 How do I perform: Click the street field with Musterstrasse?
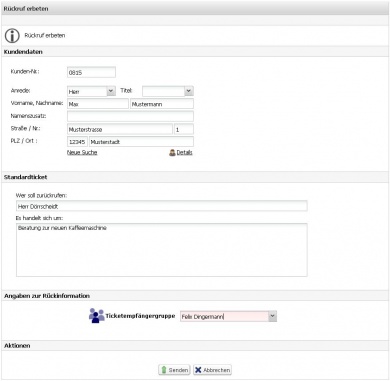pos(120,129)
